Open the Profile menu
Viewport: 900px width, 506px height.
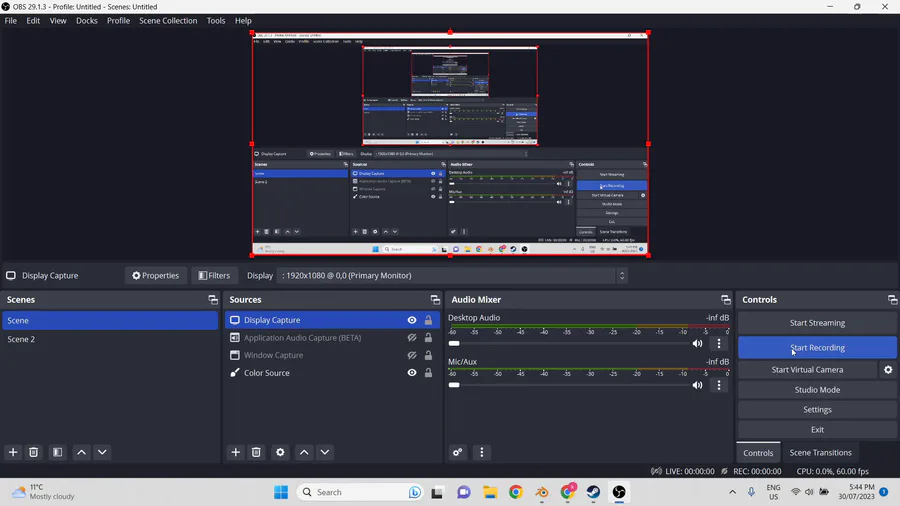118,21
